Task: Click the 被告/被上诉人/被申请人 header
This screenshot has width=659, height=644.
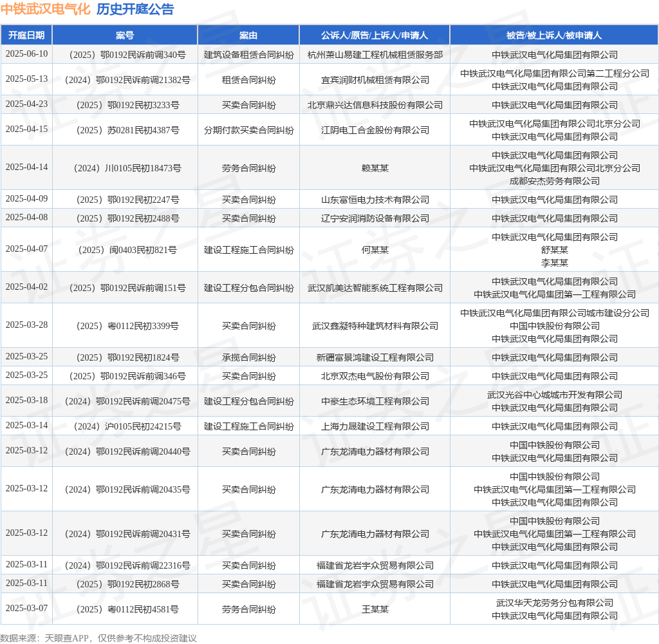Action: [x=554, y=35]
